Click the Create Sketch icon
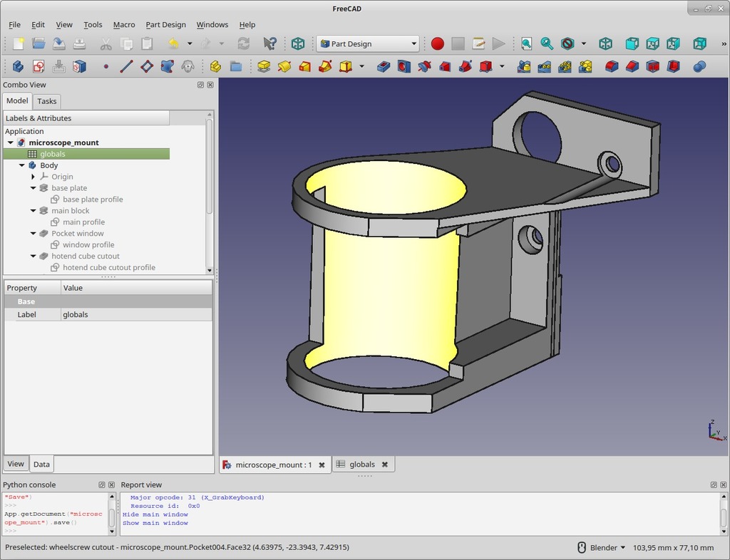Viewport: 730px width, 560px height. pos(38,66)
